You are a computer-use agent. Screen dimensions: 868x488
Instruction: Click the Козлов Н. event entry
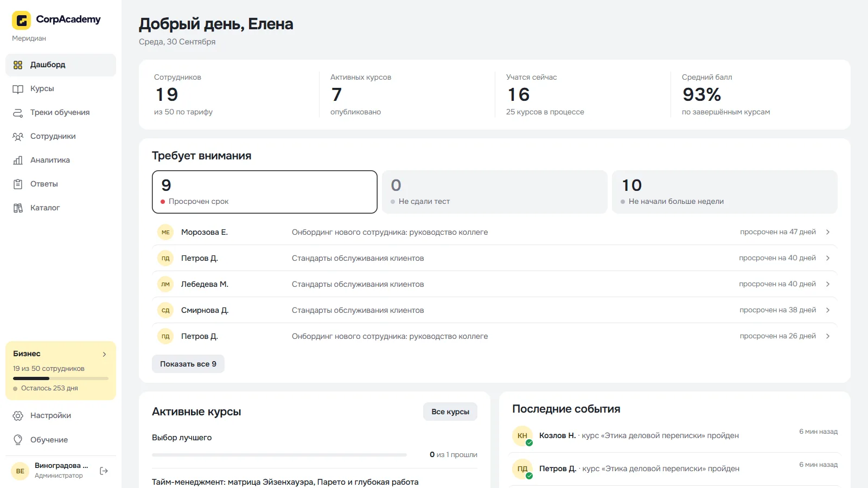[675, 436]
